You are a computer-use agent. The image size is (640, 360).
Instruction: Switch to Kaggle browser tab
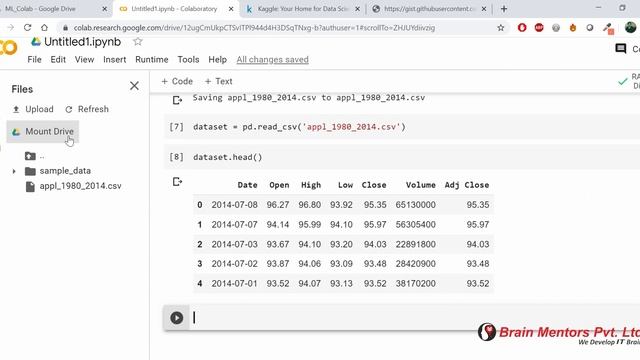tap(302, 9)
